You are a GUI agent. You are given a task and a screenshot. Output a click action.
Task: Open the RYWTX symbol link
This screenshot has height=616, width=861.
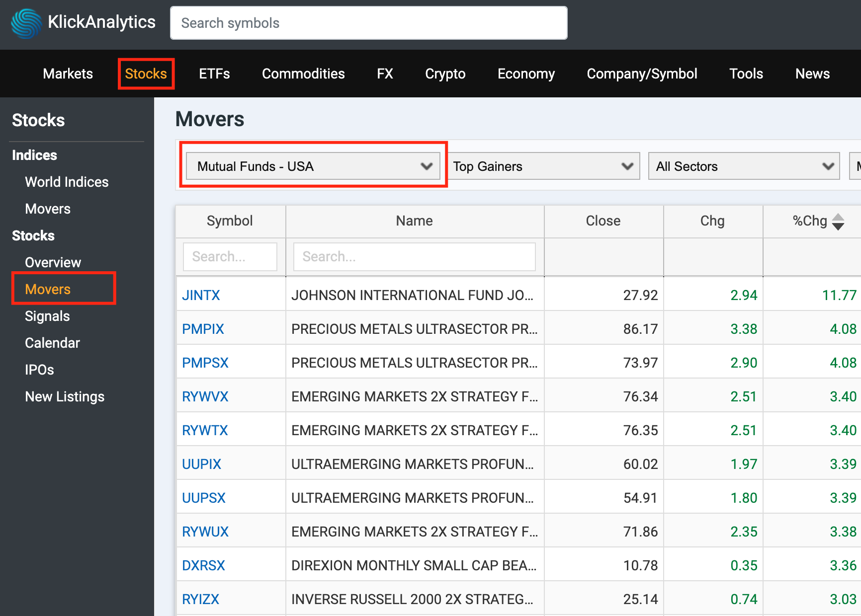[x=205, y=430]
